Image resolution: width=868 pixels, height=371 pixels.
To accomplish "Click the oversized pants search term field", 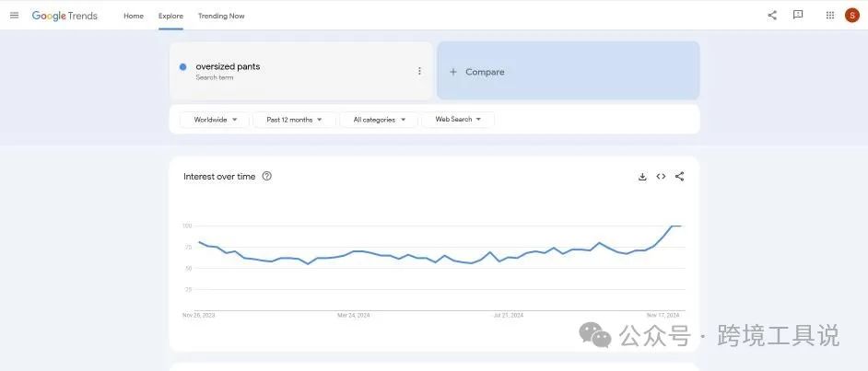I will (276, 71).
